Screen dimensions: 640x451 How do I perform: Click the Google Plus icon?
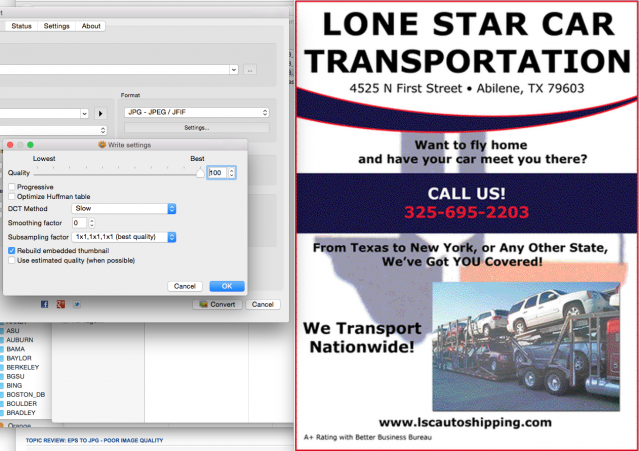click(x=61, y=304)
